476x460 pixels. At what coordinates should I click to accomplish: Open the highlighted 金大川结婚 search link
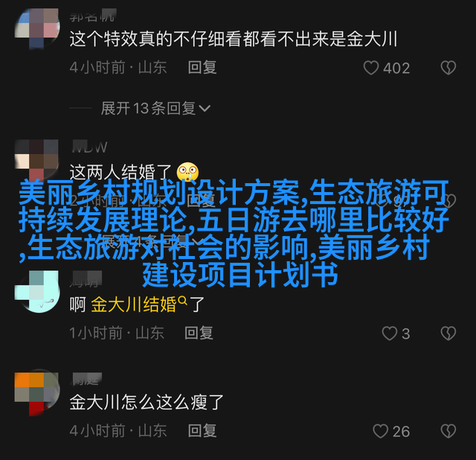coord(134,304)
